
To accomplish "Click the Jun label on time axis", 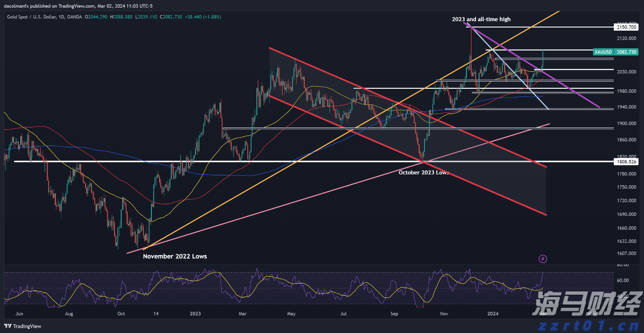I will tap(19, 313).
